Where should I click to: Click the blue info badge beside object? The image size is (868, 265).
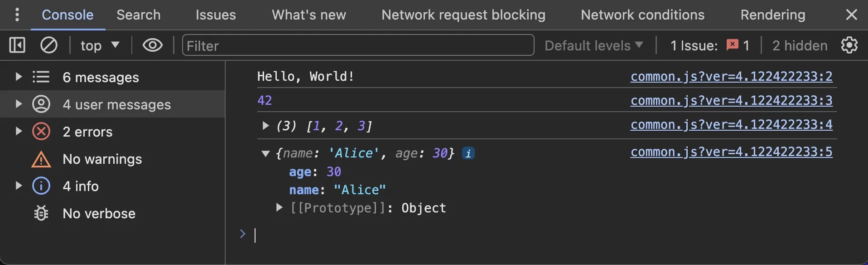point(468,153)
